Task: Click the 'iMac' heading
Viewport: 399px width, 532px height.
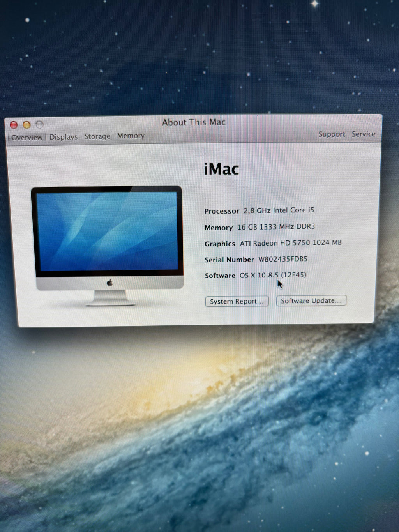Action: pyautogui.click(x=221, y=169)
